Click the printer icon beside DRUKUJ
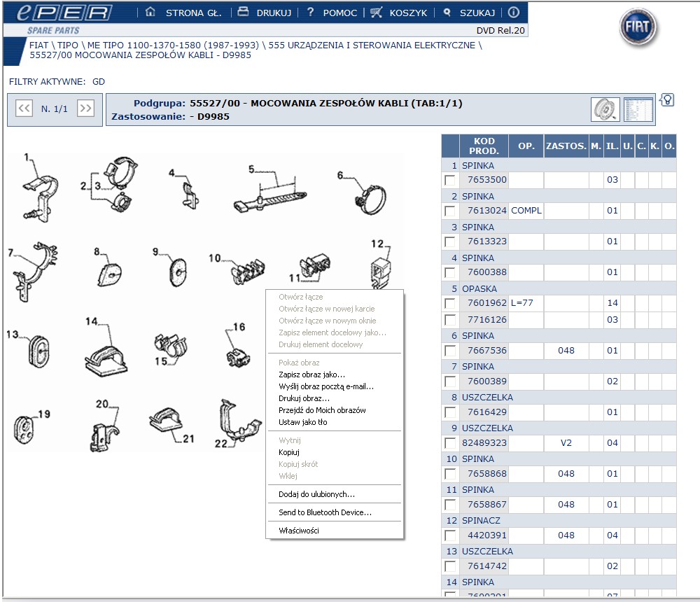The width and height of the screenshot is (700, 602). (x=243, y=12)
